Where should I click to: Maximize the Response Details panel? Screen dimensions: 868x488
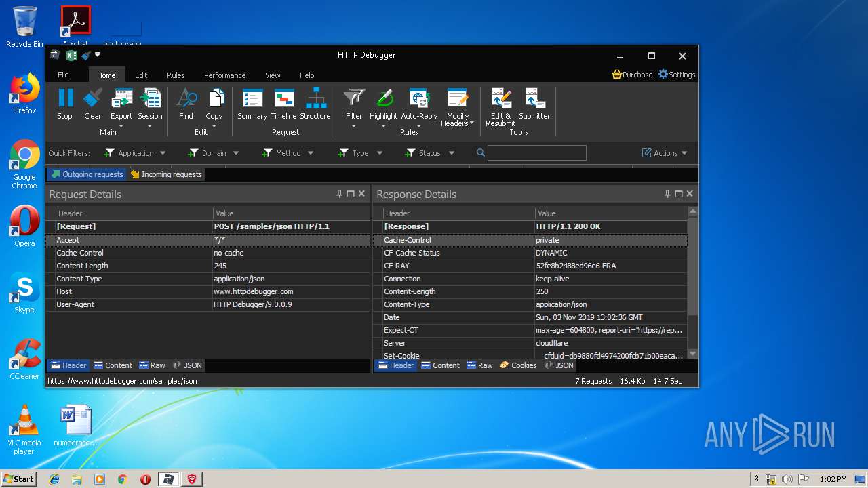point(679,194)
